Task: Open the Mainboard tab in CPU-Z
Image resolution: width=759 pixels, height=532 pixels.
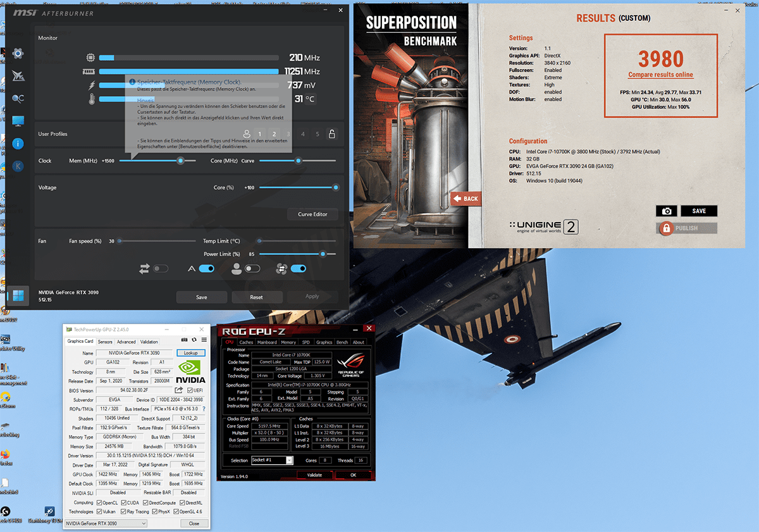Action: [267, 342]
